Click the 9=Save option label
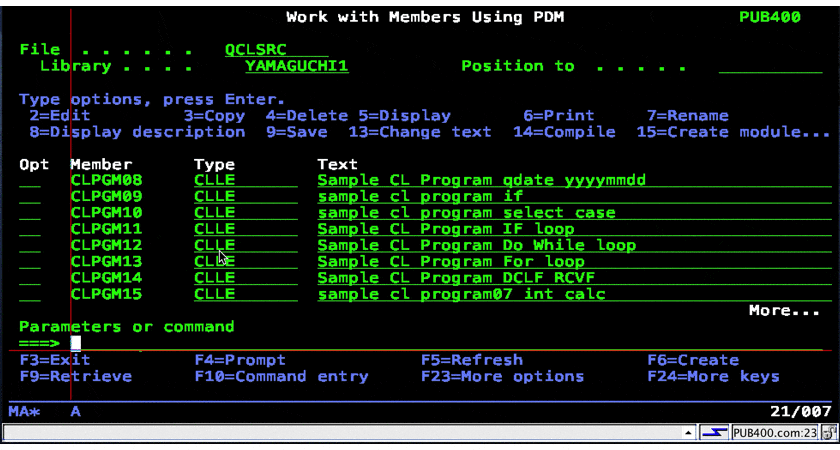Viewport: 840px width, 450px height. tap(297, 132)
